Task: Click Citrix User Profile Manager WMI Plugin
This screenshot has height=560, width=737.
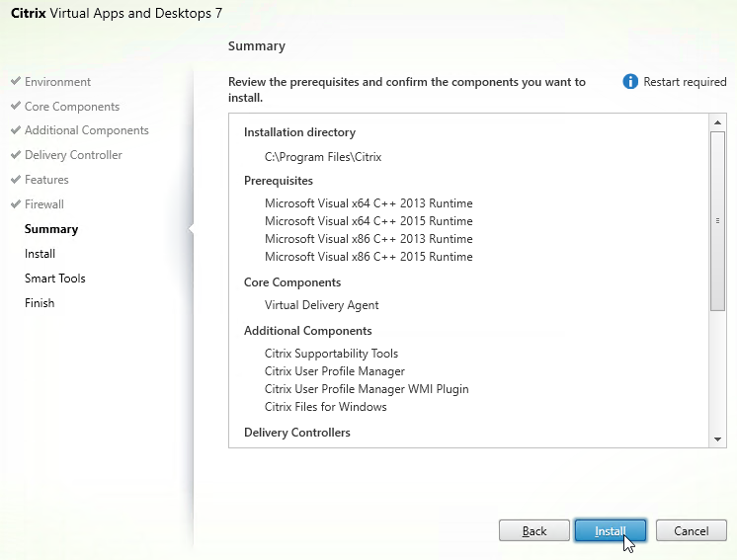Action: click(367, 389)
